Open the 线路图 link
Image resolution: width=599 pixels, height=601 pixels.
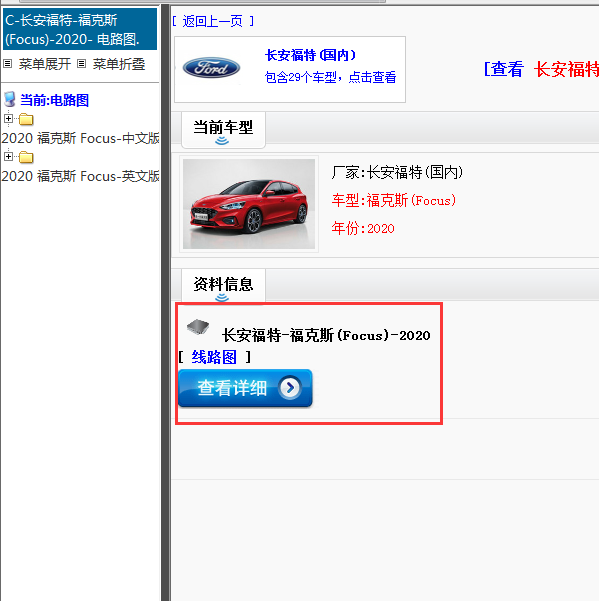pos(214,357)
